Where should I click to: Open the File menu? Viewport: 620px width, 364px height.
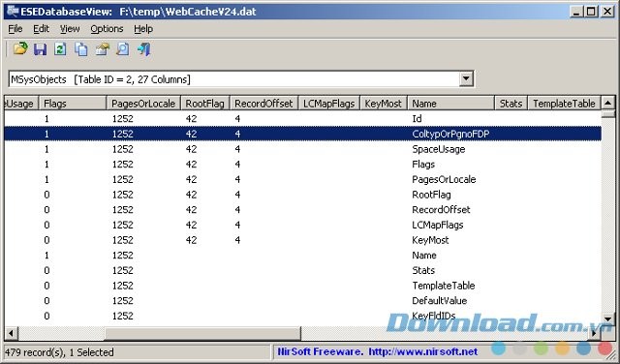[x=15, y=29]
